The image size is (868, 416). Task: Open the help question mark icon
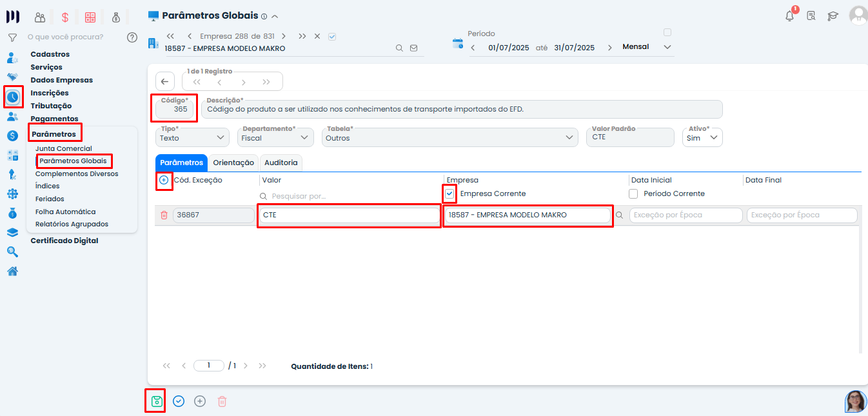click(132, 37)
